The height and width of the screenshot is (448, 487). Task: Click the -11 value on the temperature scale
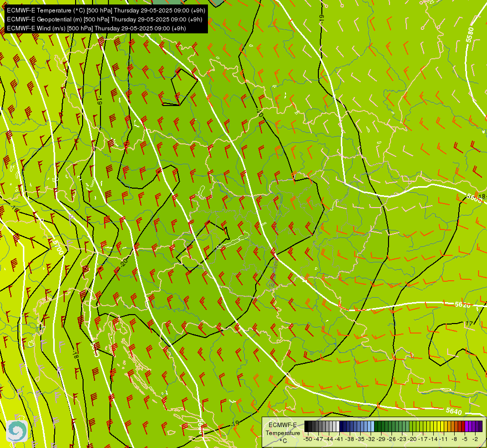[x=443, y=440]
